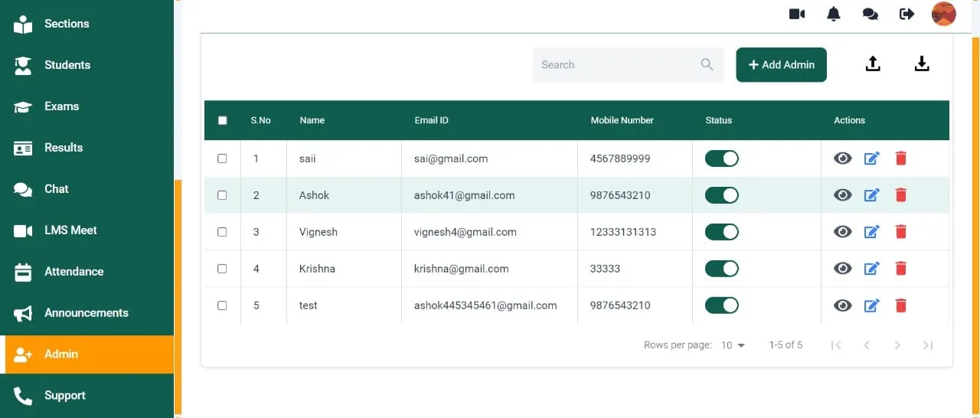Open Announcements in sidebar menu
The width and height of the screenshot is (980, 418).
tap(87, 313)
